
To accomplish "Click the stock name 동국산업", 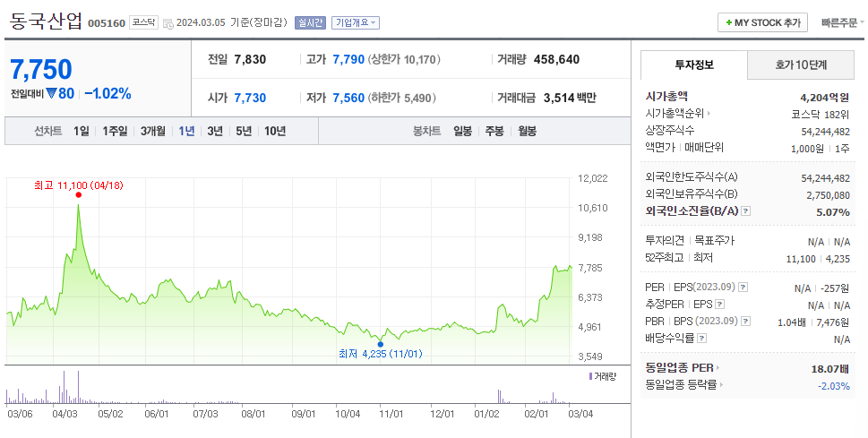I will click(46, 21).
